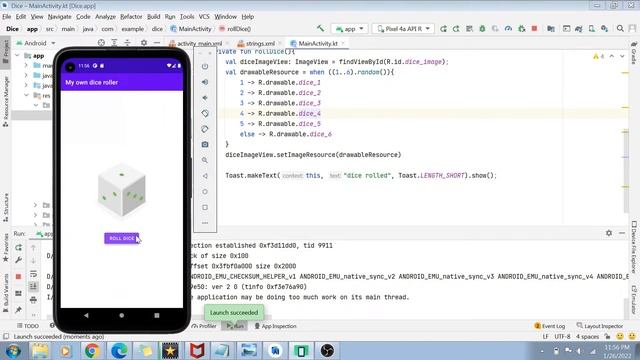The width and height of the screenshot is (640, 360).
Task: Open Microsoft Edge from the taskbar
Action: tap(118, 351)
